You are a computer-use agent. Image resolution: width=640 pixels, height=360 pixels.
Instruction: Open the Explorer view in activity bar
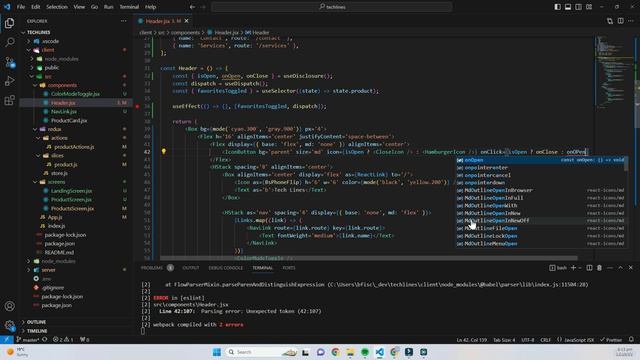tap(9, 23)
